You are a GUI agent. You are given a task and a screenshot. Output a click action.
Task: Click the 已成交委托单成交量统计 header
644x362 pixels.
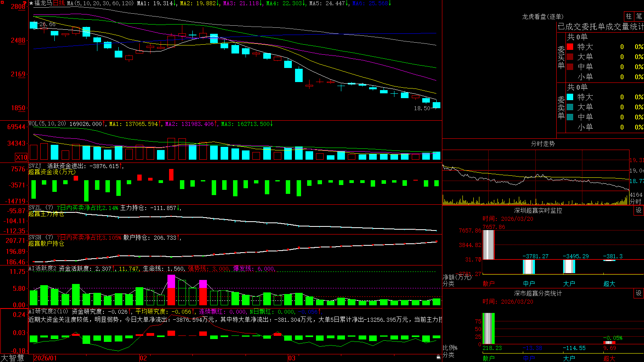point(601,27)
